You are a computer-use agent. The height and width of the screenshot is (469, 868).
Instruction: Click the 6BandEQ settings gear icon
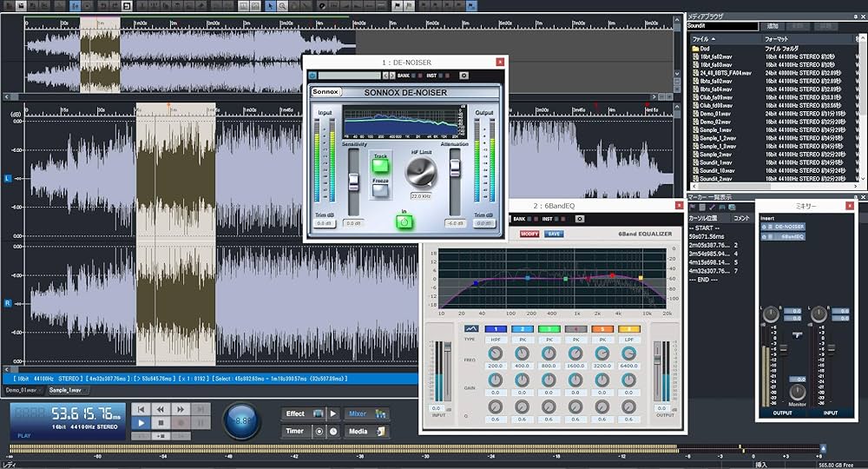tap(580, 219)
